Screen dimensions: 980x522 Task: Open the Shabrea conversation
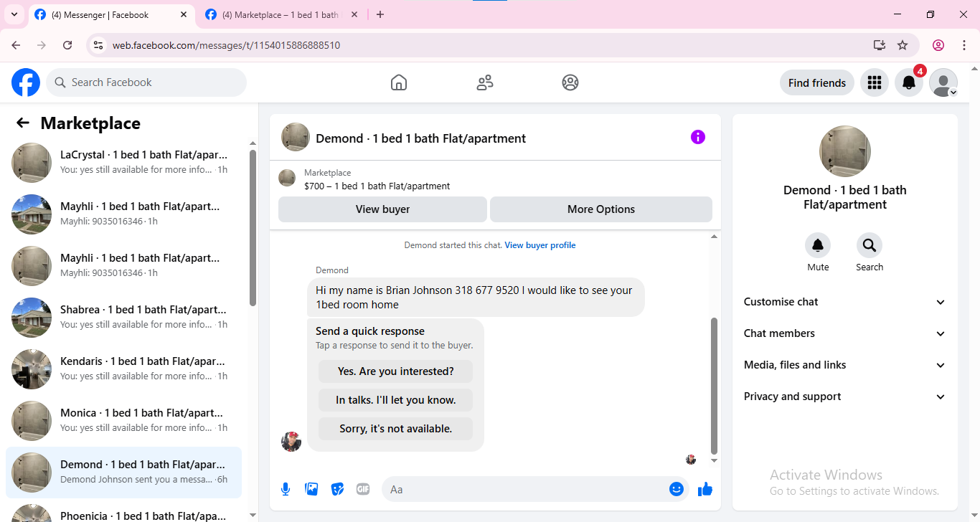123,317
